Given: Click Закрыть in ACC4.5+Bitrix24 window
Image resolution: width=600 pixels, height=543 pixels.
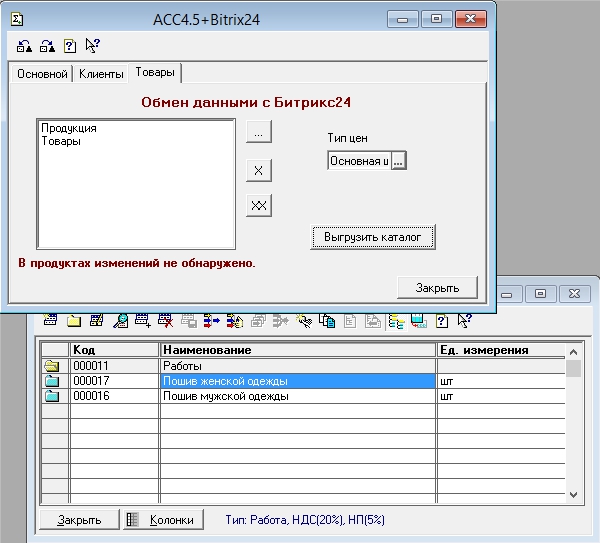Looking at the screenshot, I should pos(437,287).
